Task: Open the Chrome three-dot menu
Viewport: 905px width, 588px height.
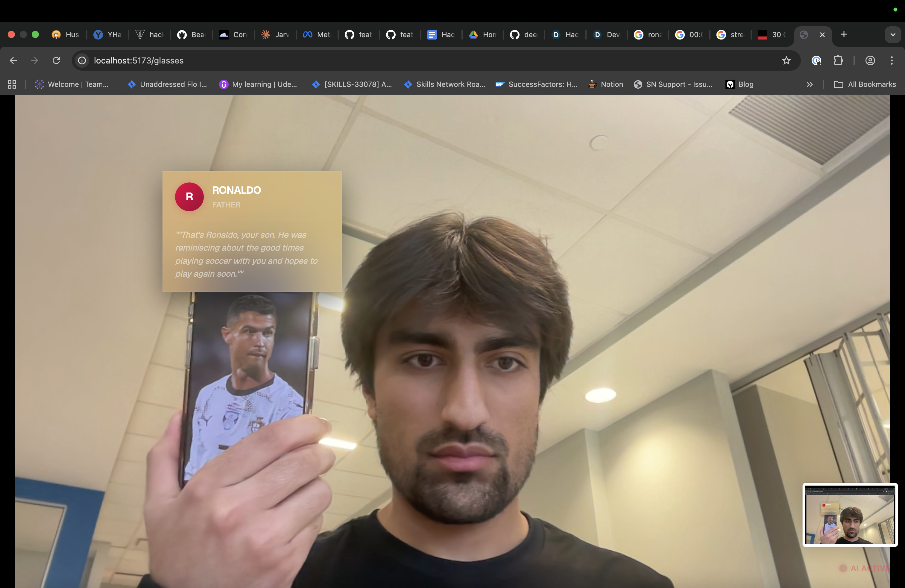Action: 892,60
